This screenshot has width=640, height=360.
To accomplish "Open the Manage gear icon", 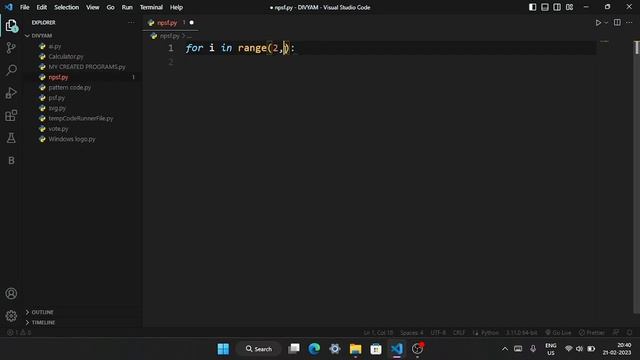I will click(x=11, y=316).
